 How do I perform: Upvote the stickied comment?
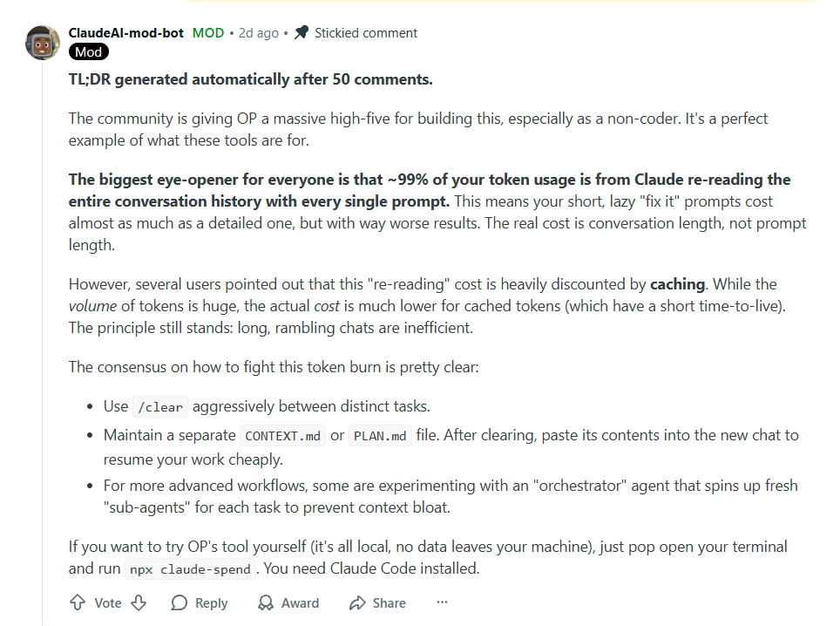[78, 602]
